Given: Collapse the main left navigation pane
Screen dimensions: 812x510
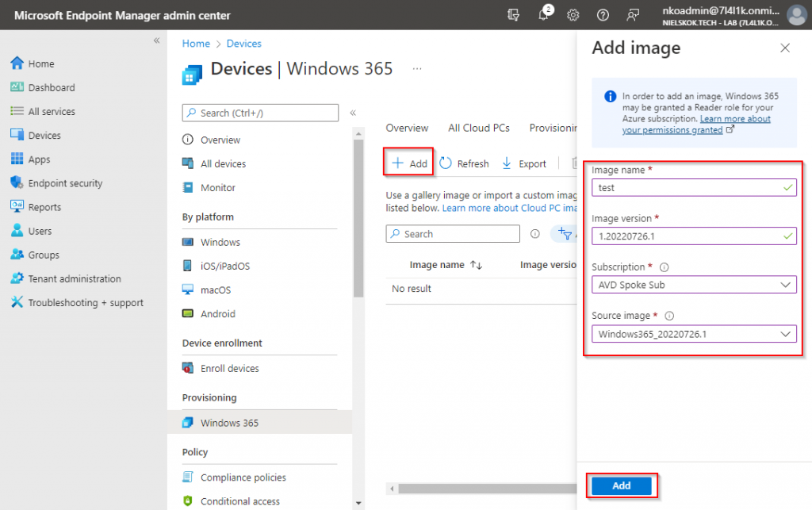Looking at the screenshot, I should tap(156, 40).
